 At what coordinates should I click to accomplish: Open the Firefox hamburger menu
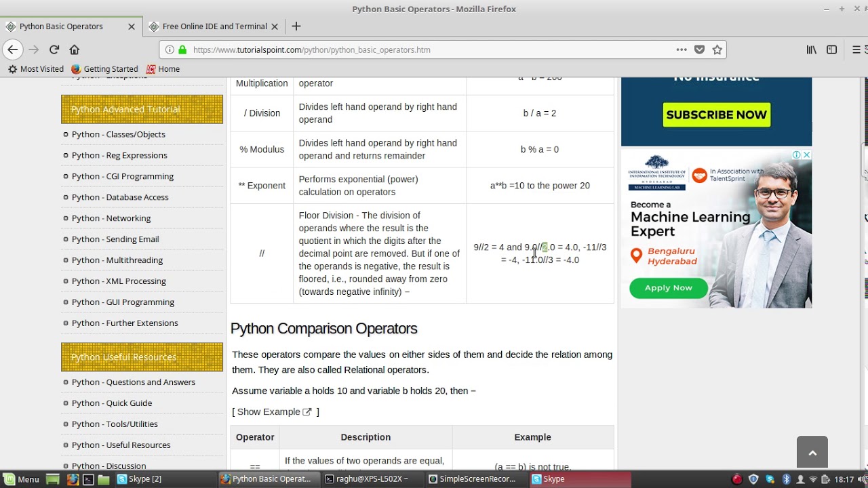click(x=856, y=49)
